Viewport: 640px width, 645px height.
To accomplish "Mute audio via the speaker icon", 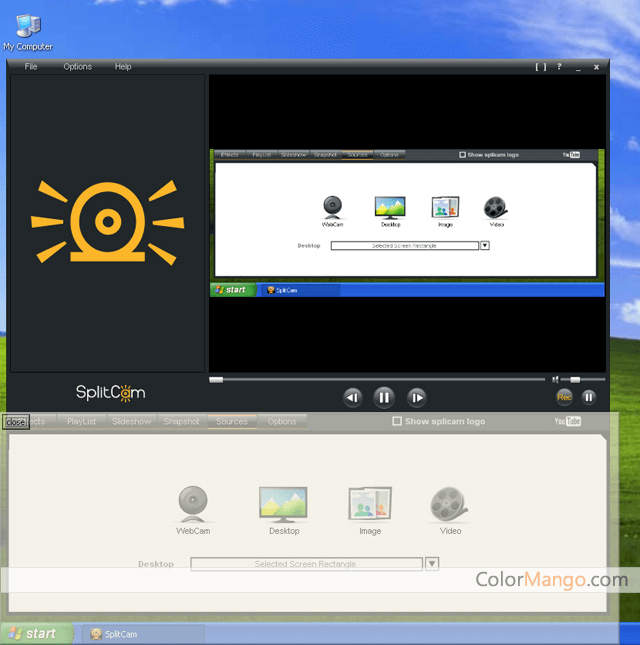I will [x=556, y=380].
